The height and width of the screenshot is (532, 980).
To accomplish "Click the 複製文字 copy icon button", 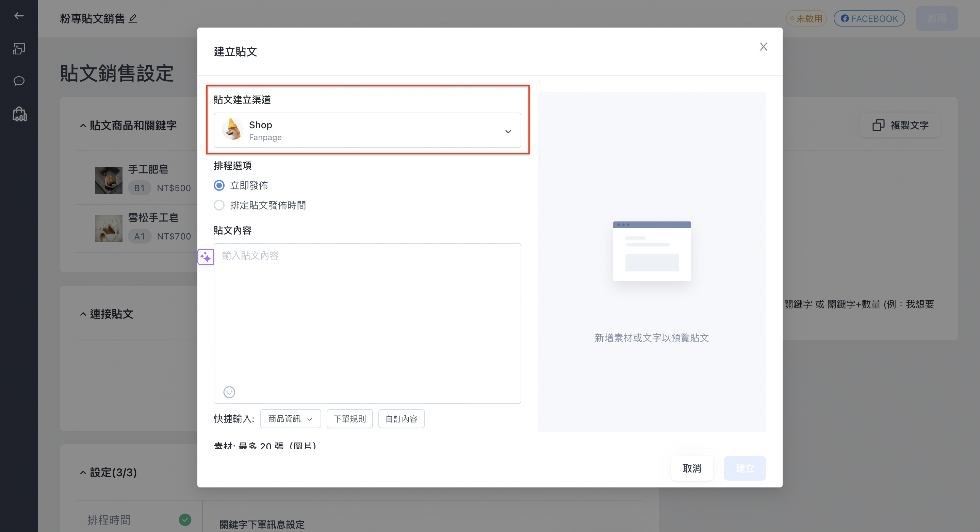I will pyautogui.click(x=900, y=125).
